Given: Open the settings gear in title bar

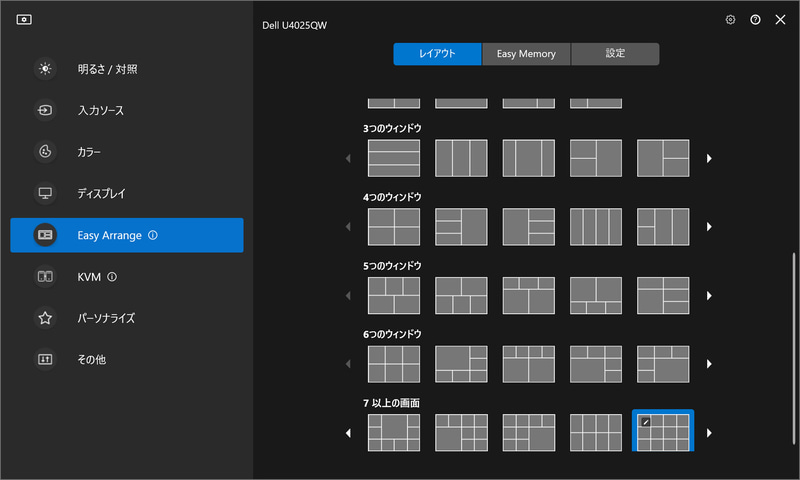Looking at the screenshot, I should pyautogui.click(x=730, y=20).
